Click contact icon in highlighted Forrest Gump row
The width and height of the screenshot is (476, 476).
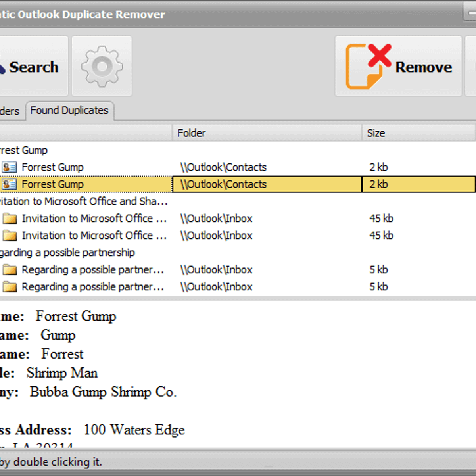[9, 184]
